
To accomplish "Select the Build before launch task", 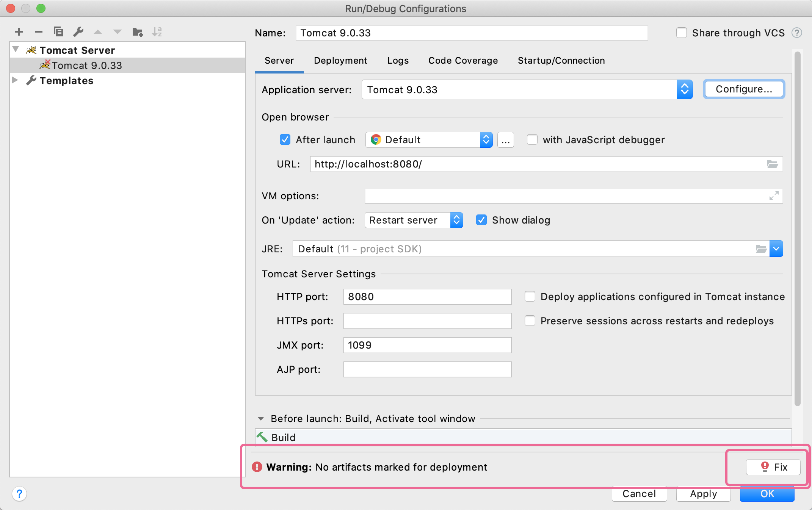I will (524, 437).
